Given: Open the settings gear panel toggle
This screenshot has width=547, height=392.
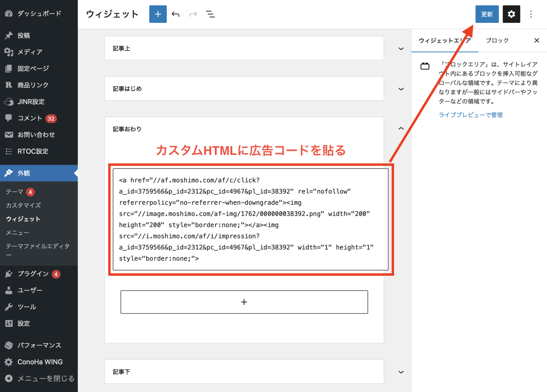Looking at the screenshot, I should (511, 14).
